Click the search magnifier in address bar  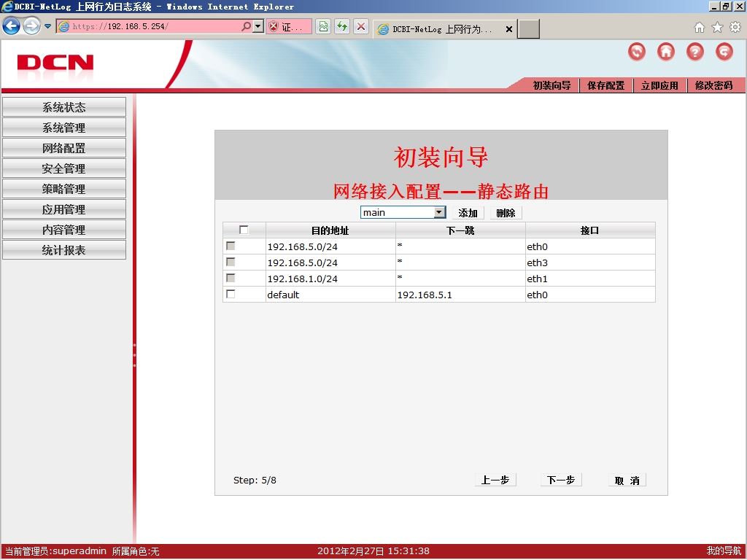pyautogui.click(x=246, y=26)
